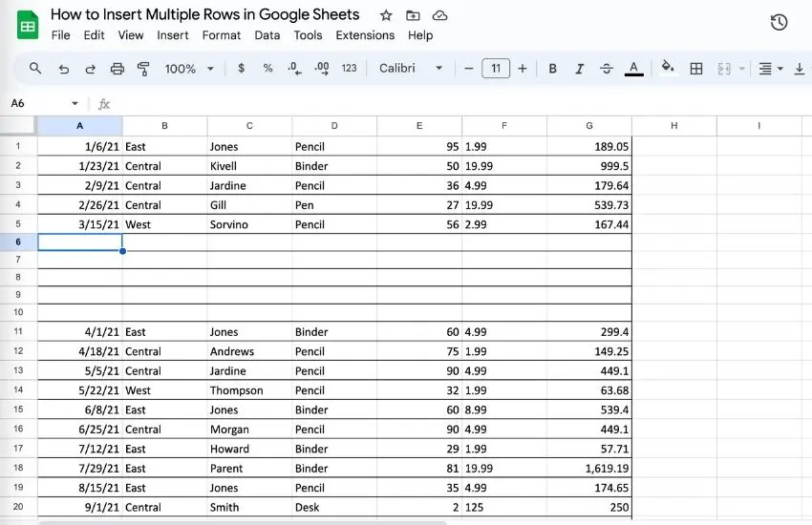
Task: Open the Help menu
Action: tap(420, 35)
